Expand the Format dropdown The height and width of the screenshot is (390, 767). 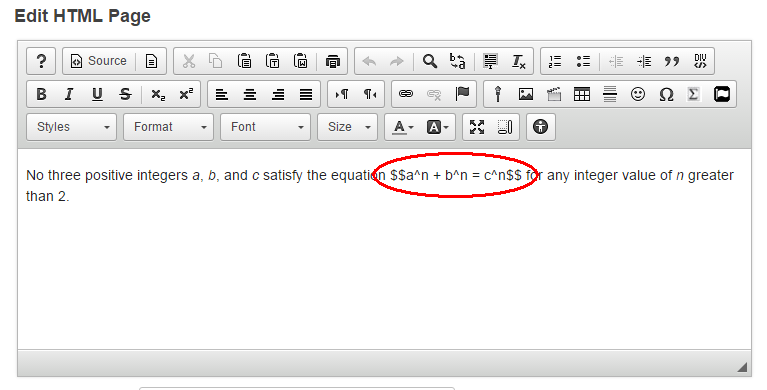168,127
